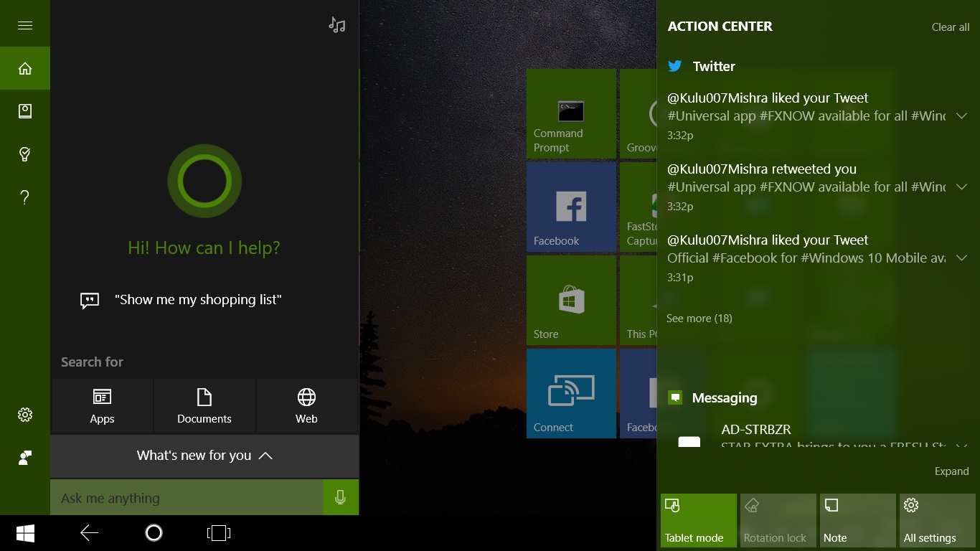Click the Messaging notification group header

point(712,397)
